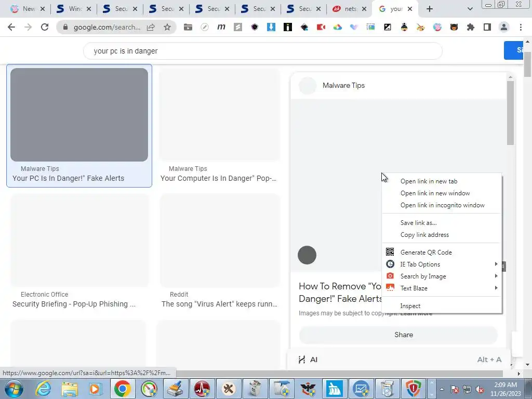Go back using the browser back arrow
532x399 pixels.
(11, 27)
